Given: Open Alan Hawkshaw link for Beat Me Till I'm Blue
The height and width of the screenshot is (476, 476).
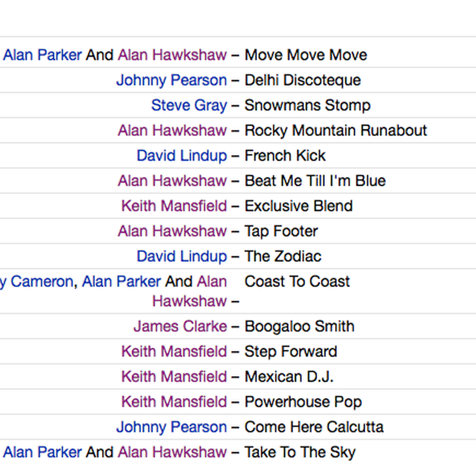Looking at the screenshot, I should (x=172, y=181).
